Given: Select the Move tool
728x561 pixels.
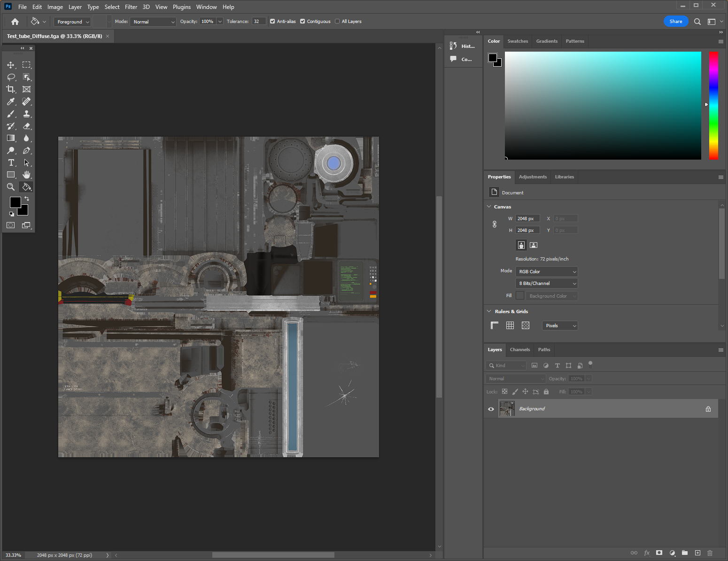Looking at the screenshot, I should coord(11,65).
